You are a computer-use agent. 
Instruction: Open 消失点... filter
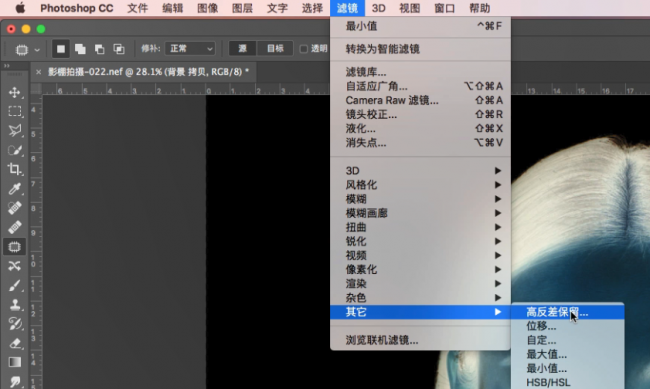(420, 143)
